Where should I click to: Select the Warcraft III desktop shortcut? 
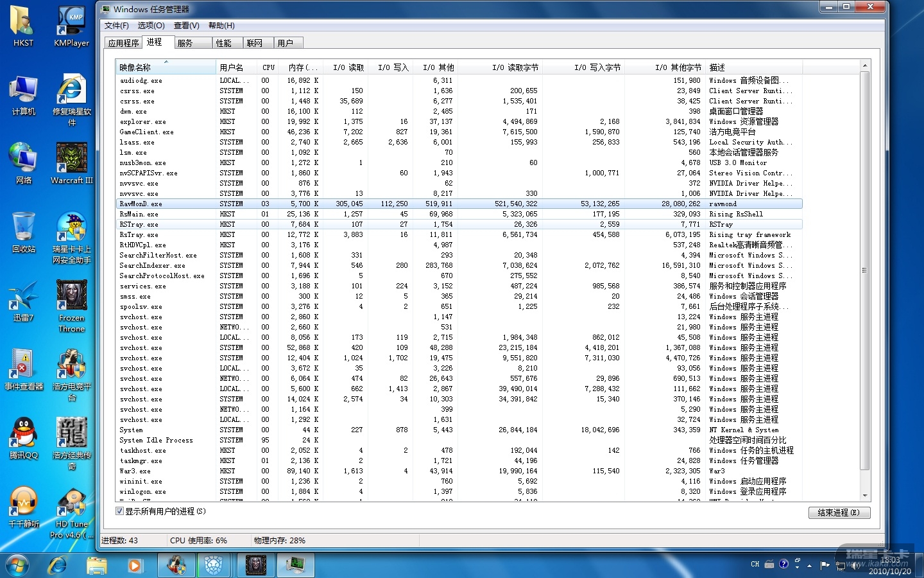pos(71,164)
